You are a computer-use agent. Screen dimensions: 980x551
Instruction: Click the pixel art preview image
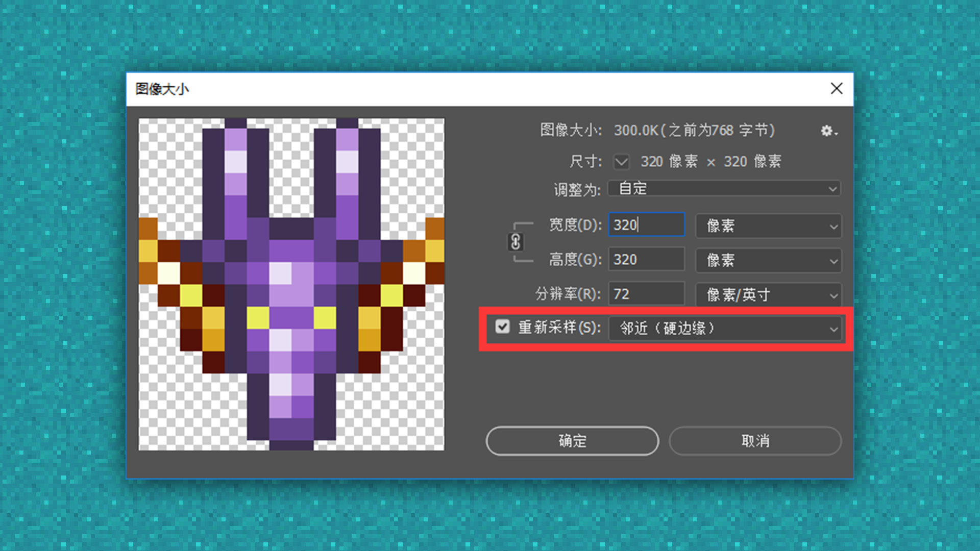291,284
